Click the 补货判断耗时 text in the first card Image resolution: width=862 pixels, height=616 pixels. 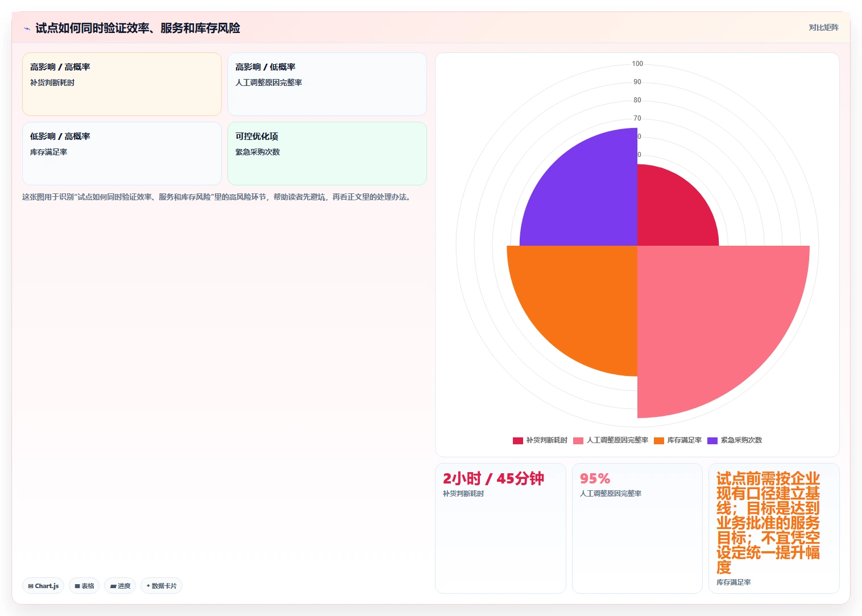pos(52,82)
